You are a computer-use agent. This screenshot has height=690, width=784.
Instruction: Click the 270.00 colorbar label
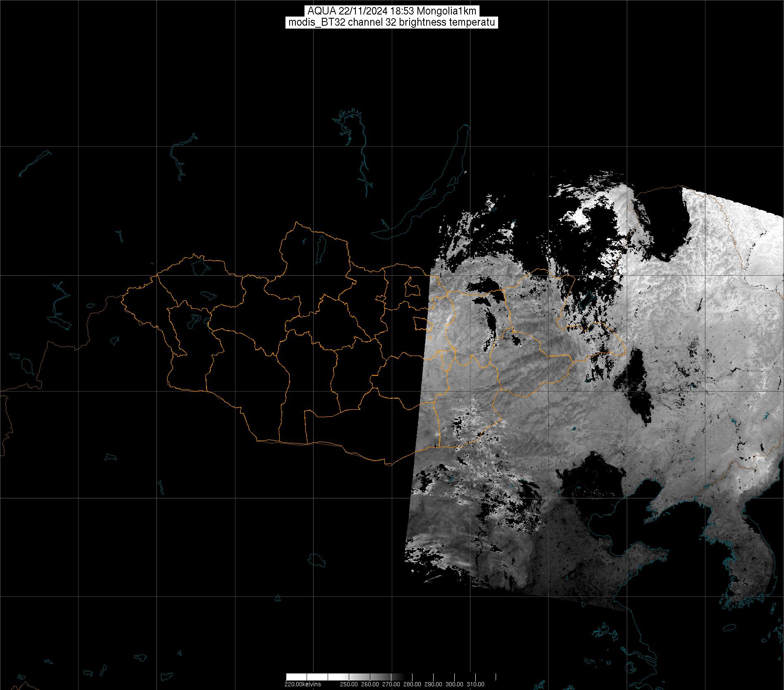[391, 684]
